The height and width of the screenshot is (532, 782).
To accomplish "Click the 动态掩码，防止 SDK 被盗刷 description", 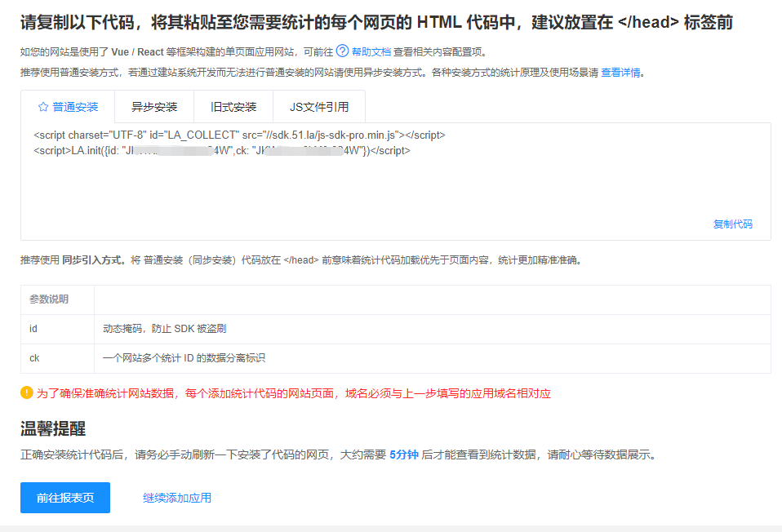I will (165, 329).
